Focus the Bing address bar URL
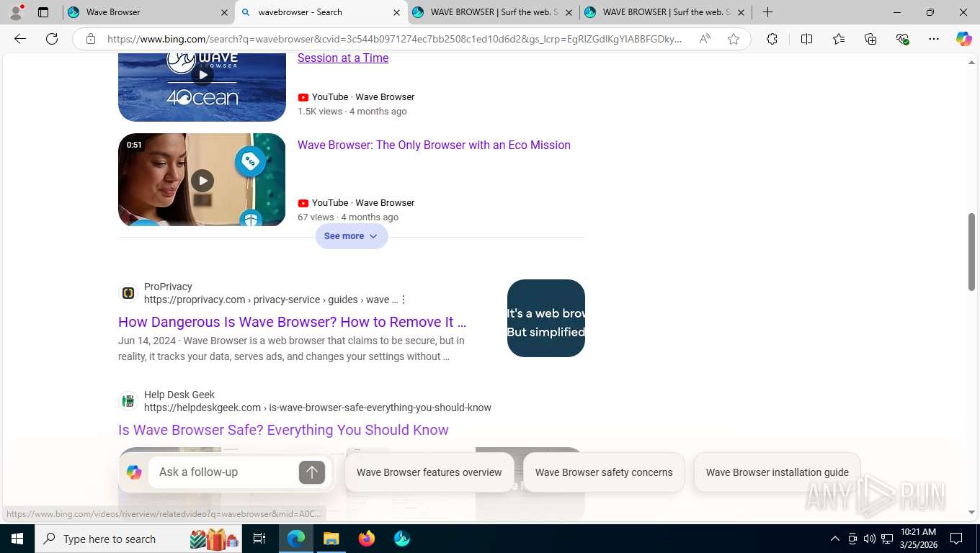This screenshot has width=980, height=553. (x=395, y=39)
